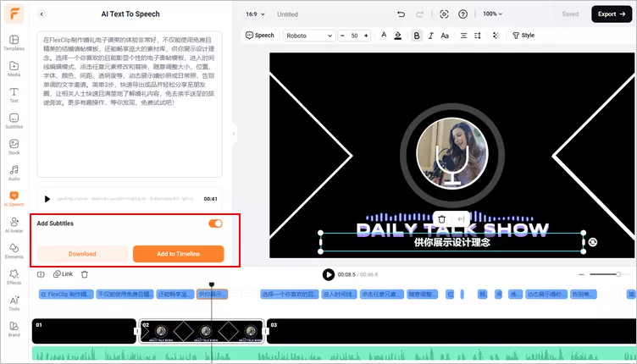Click the screen record icon in top bar

pos(444,14)
